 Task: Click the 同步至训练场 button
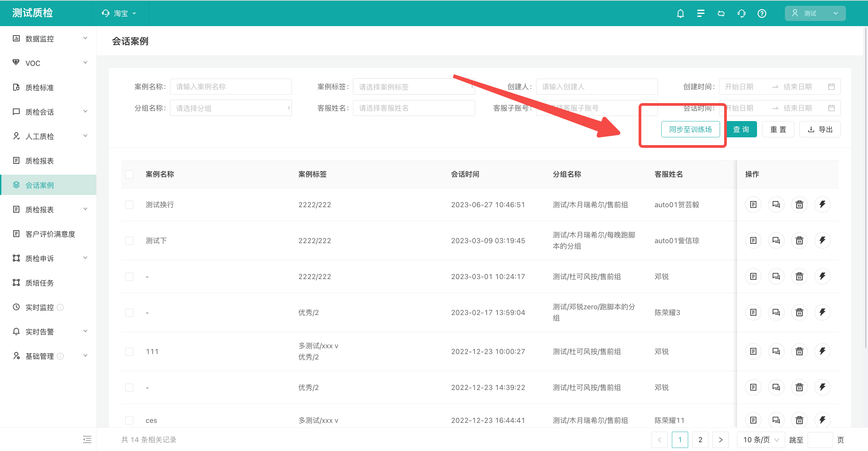691,129
